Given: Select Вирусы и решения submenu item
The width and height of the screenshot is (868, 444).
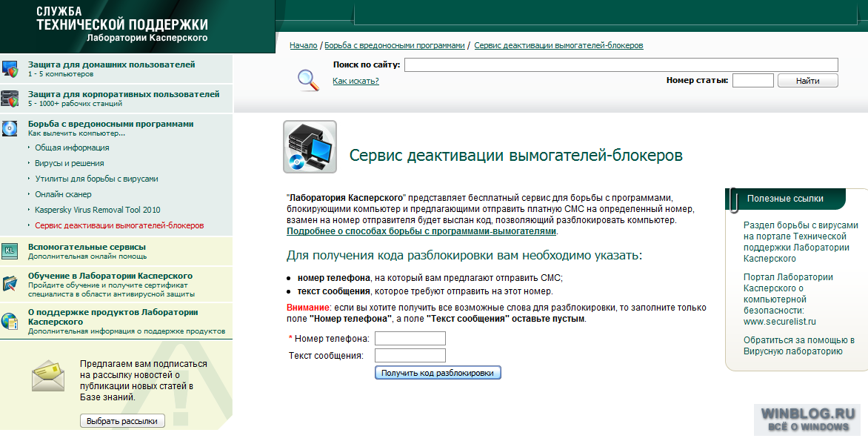Looking at the screenshot, I should tap(69, 163).
